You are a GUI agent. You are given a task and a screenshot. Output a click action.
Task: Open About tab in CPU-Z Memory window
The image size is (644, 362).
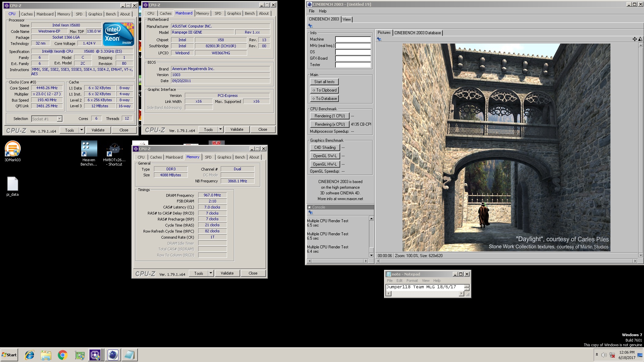tap(254, 157)
